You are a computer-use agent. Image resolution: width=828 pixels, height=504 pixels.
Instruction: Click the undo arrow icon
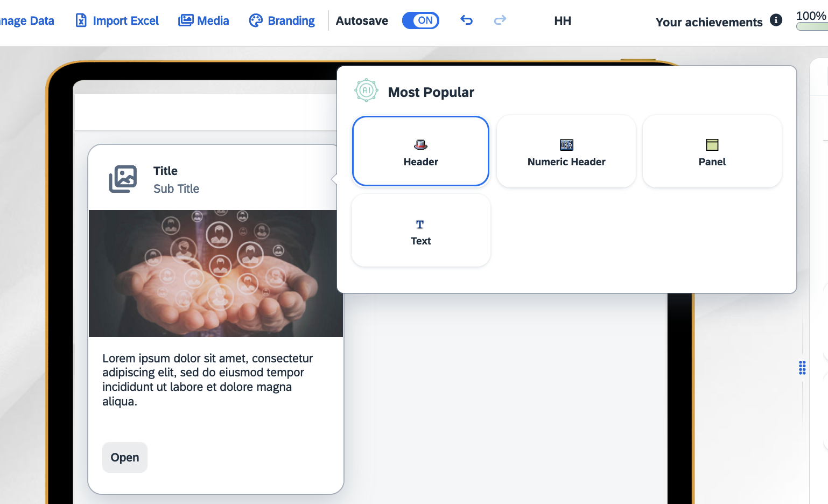(x=466, y=20)
